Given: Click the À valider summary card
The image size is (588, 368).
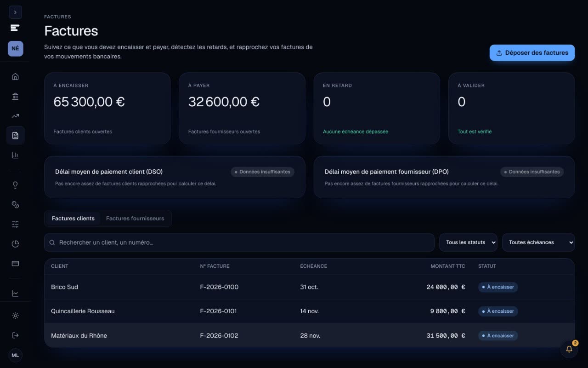Looking at the screenshot, I should click(x=511, y=109).
